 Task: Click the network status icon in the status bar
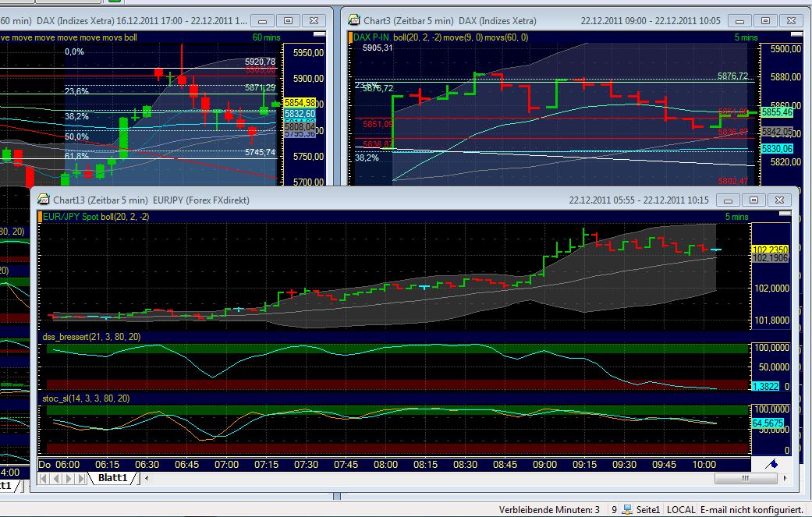point(626,509)
